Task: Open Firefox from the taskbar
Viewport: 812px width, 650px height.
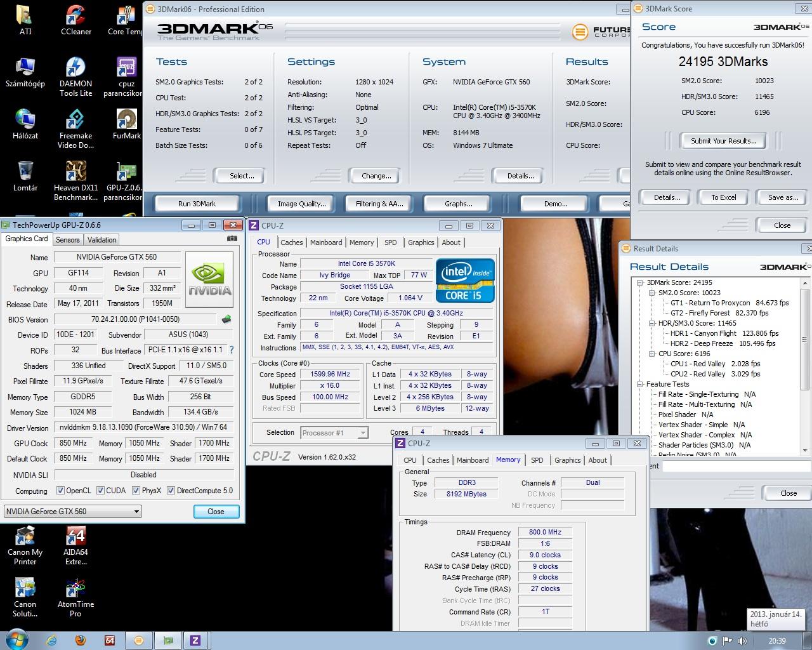Action: click(81, 640)
